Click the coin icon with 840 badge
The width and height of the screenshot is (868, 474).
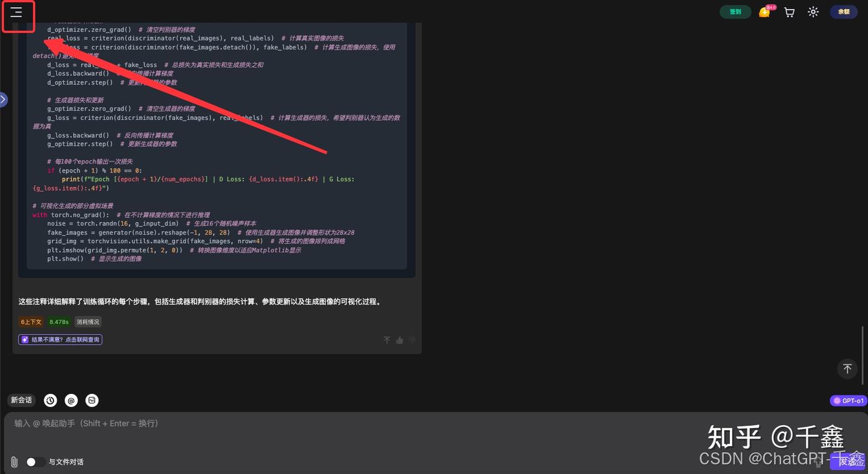click(x=764, y=11)
